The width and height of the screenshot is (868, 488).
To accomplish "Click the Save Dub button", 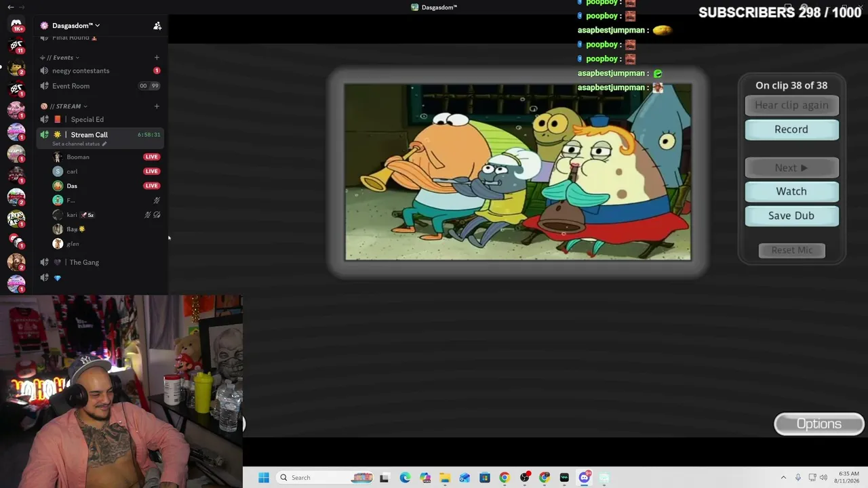I will coord(791,216).
